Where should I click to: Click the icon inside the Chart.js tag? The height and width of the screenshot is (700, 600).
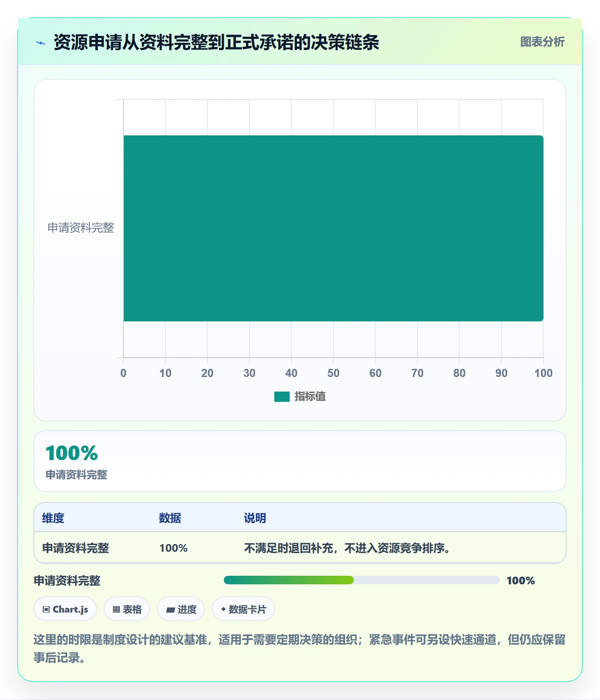(x=46, y=610)
